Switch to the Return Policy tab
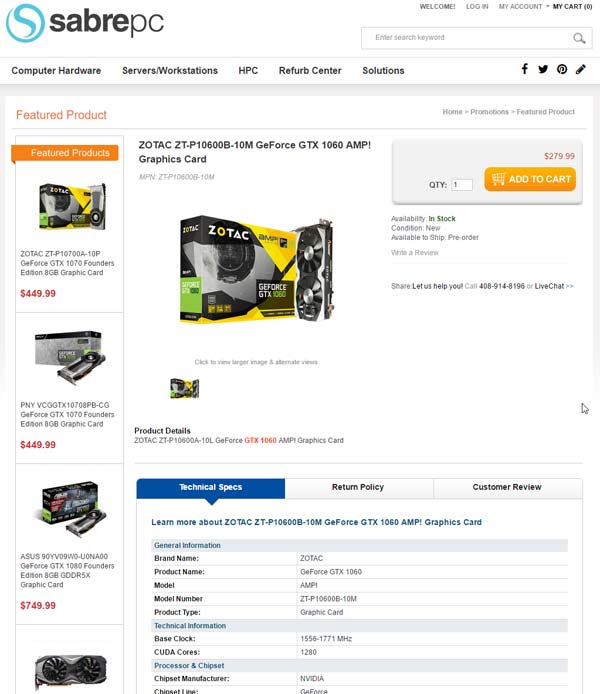600x694 pixels. click(358, 488)
